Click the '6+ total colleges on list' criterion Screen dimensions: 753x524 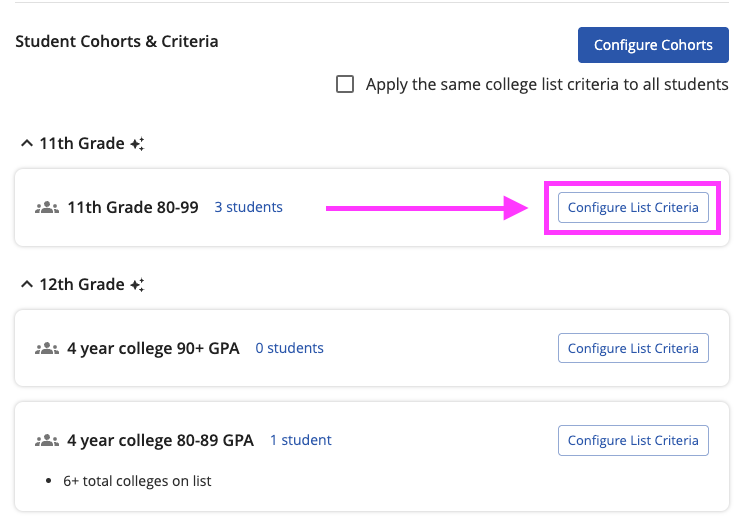tap(137, 481)
